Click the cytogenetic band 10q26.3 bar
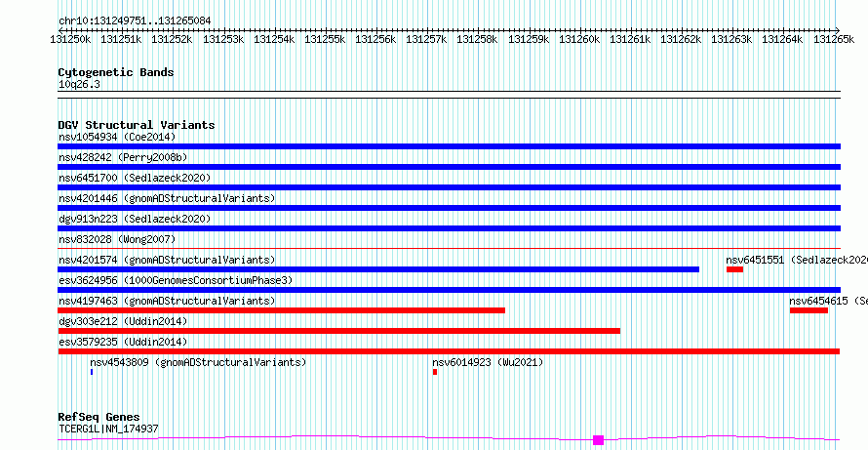 tap(449, 95)
